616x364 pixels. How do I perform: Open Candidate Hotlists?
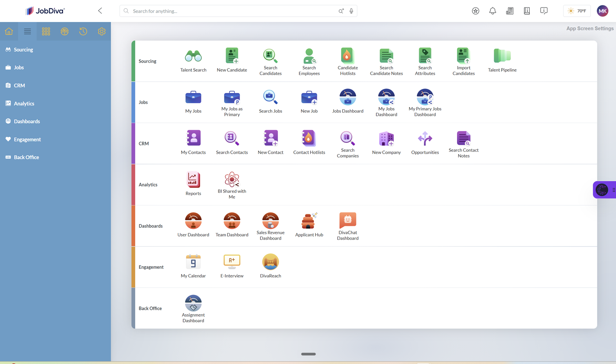348,62
